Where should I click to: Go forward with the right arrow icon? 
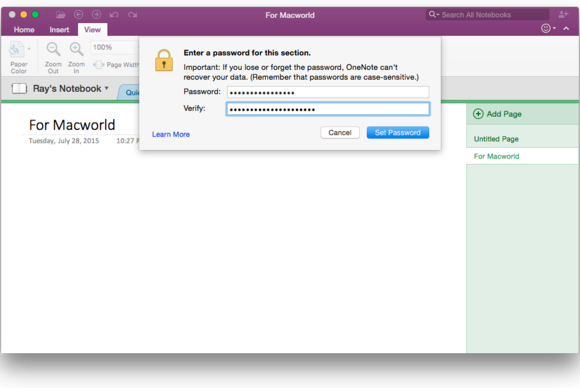click(96, 15)
